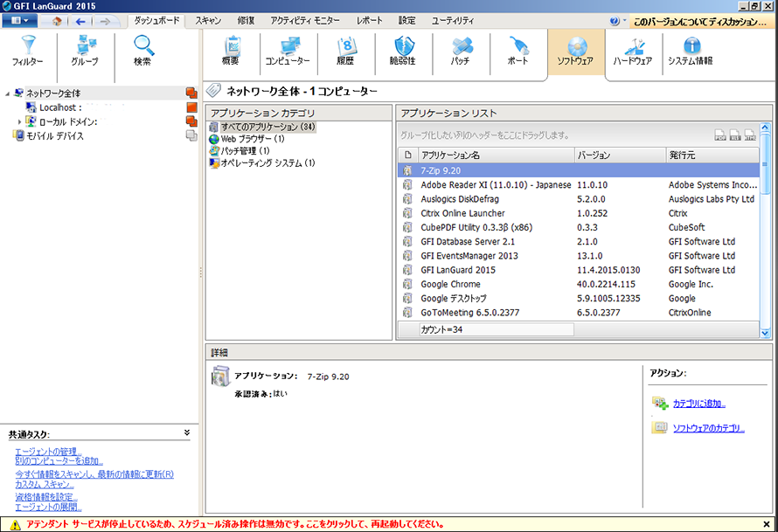This screenshot has width=778, height=532.
Task: Select オペレーティング システム (1) category
Action: tap(268, 163)
